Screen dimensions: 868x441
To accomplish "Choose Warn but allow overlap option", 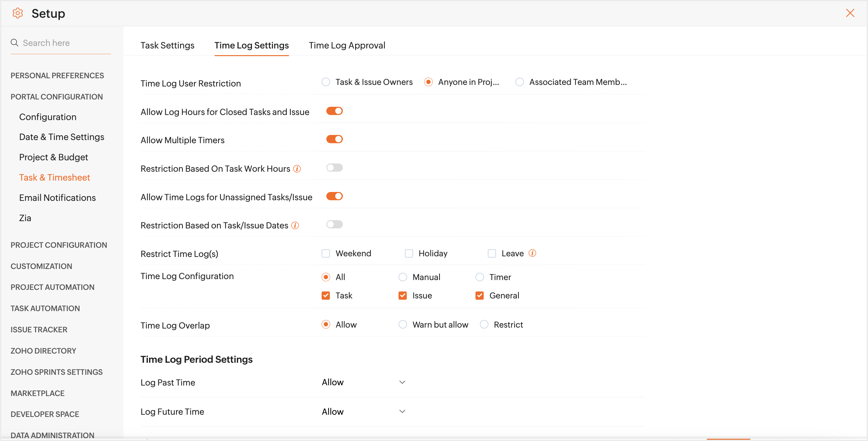I will pos(402,324).
